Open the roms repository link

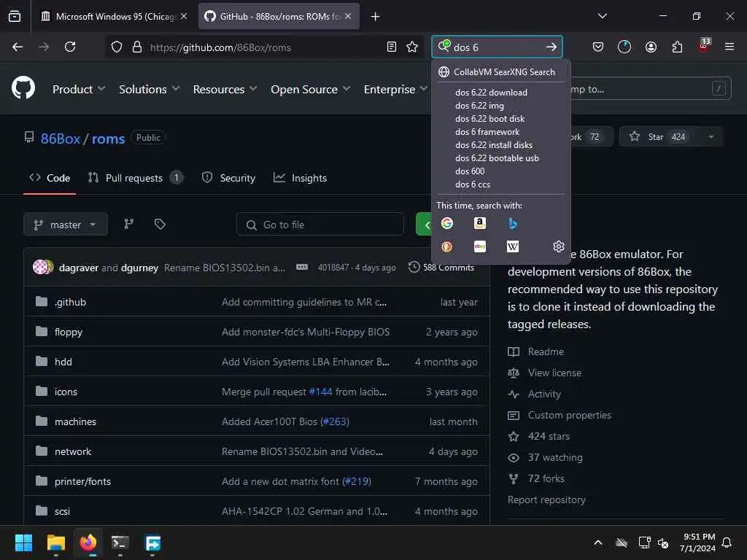(x=108, y=139)
